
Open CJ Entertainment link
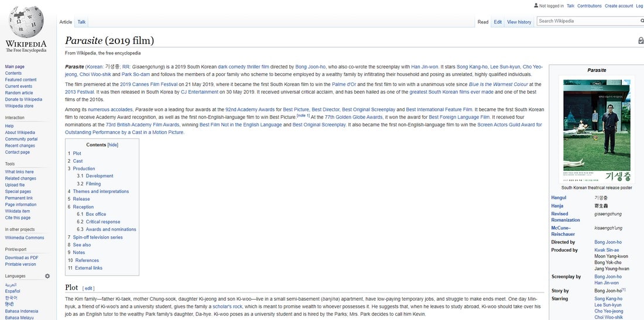199,92
